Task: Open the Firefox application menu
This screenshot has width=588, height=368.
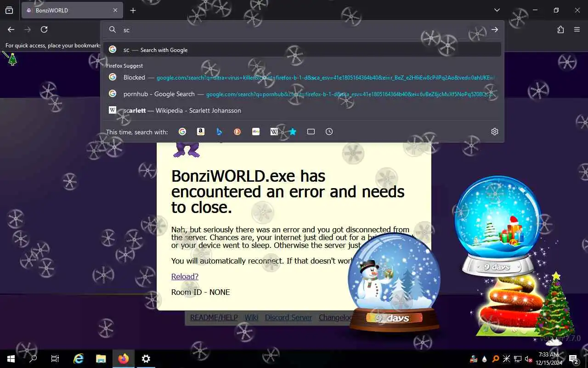Action: tap(577, 29)
